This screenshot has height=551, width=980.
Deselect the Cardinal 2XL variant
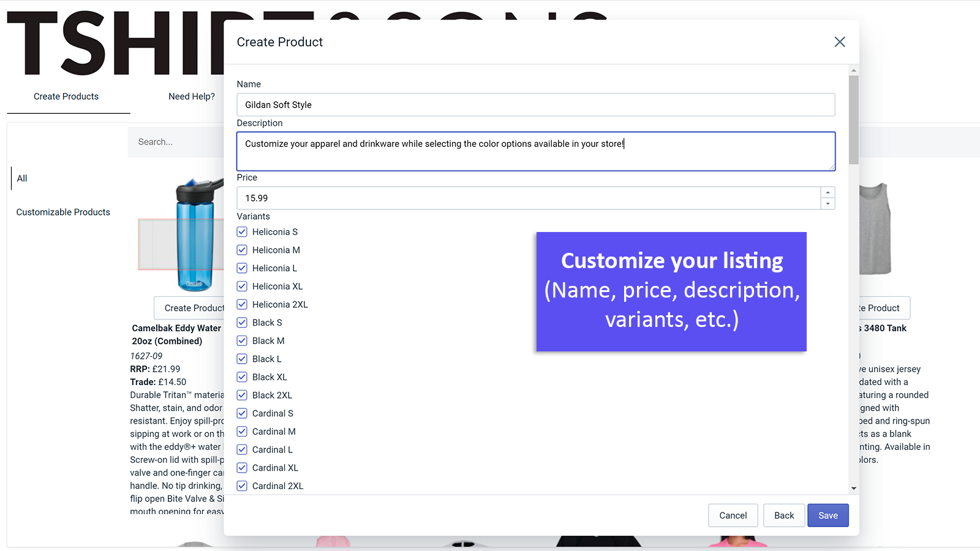tap(242, 486)
